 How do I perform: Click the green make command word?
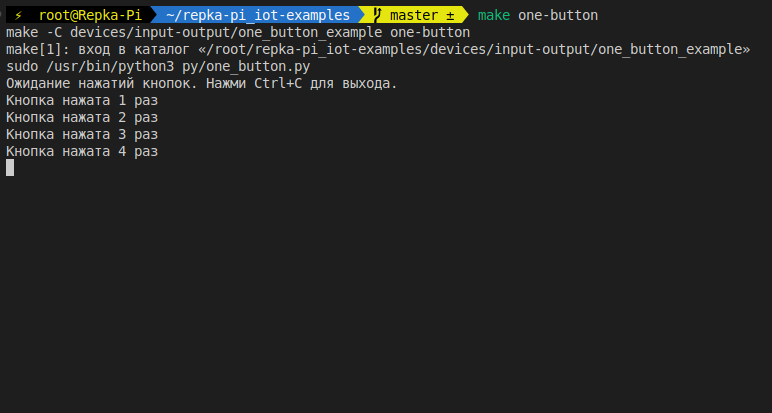[494, 15]
